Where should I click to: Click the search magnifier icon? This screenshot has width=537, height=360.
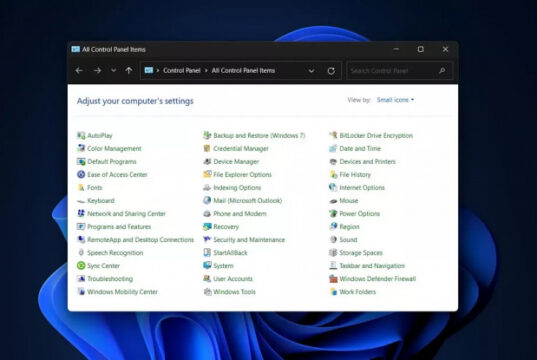pos(442,71)
